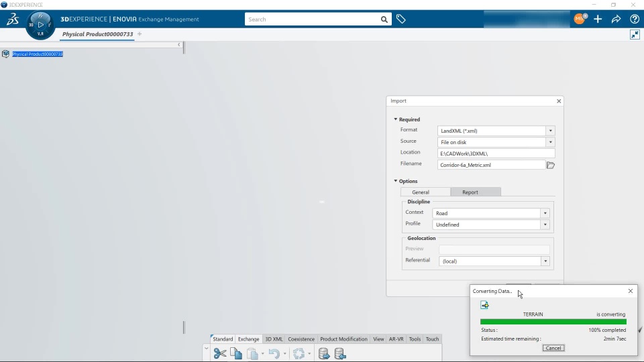Click the Copy tool in action bar
This screenshot has height=362, width=644.
coord(236,353)
